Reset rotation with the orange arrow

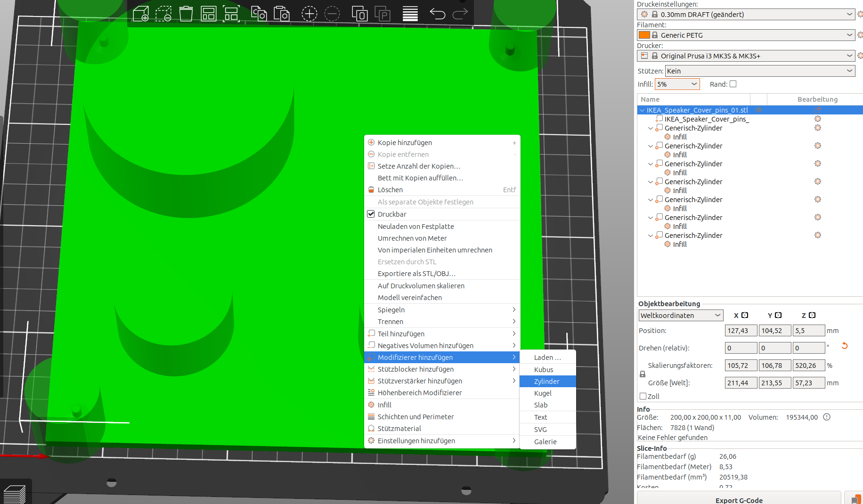(x=845, y=346)
